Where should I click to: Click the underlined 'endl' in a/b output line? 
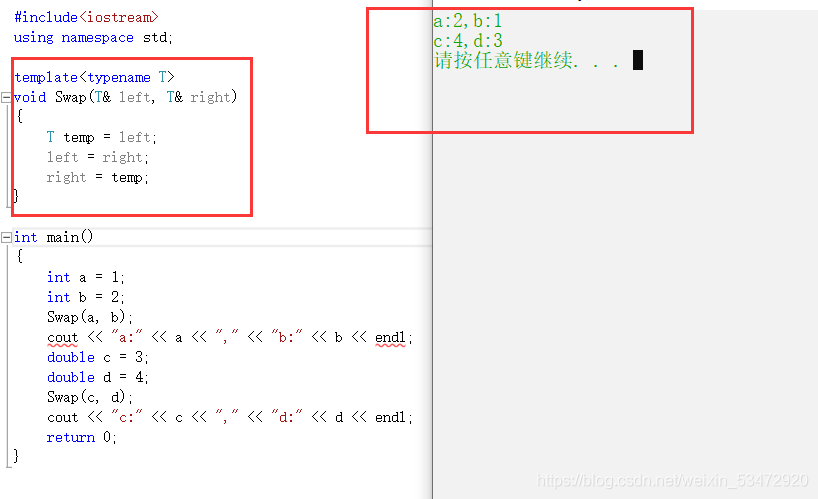[390, 337]
